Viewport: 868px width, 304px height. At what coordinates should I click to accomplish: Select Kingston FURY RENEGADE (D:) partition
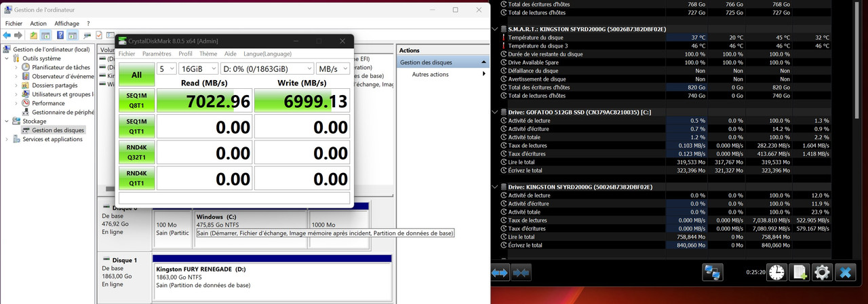pyautogui.click(x=273, y=278)
